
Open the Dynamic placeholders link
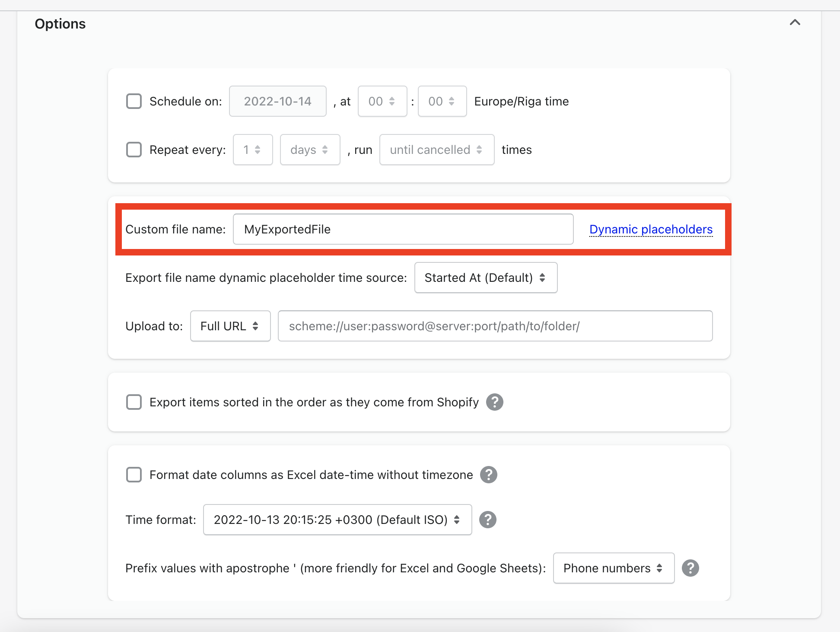pos(650,229)
